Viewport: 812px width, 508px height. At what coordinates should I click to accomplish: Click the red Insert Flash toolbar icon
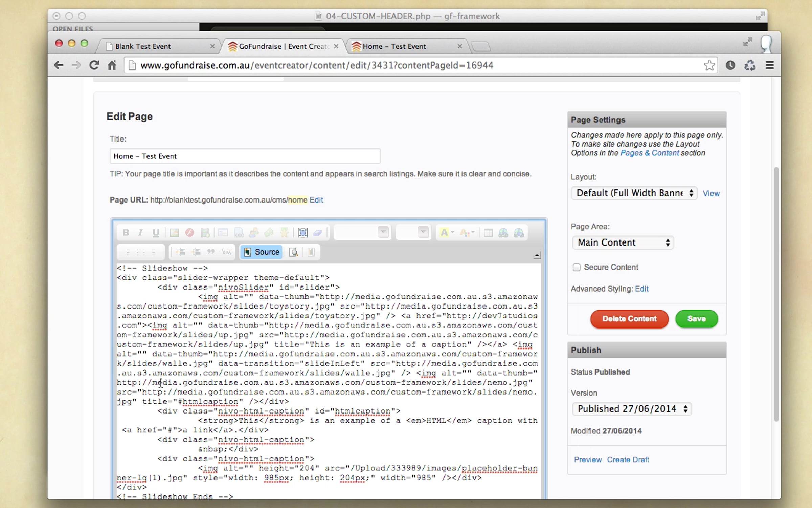coord(189,233)
